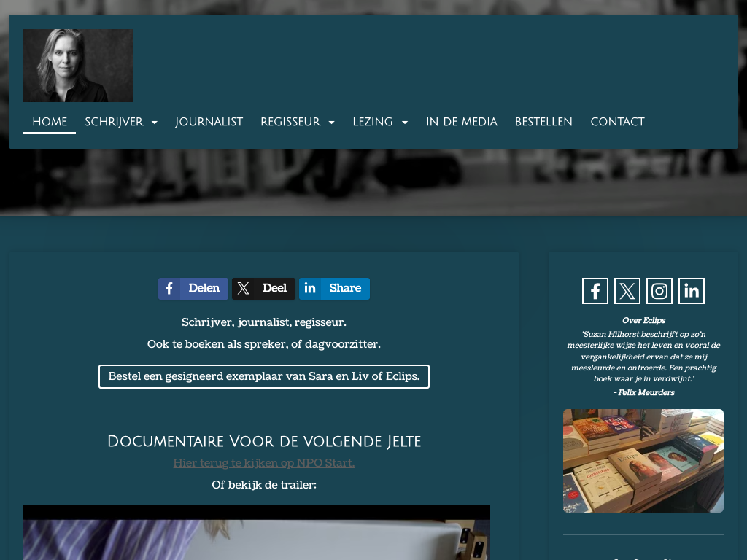Open the Instagram icon in sidebar
The image size is (747, 560).
point(659,291)
